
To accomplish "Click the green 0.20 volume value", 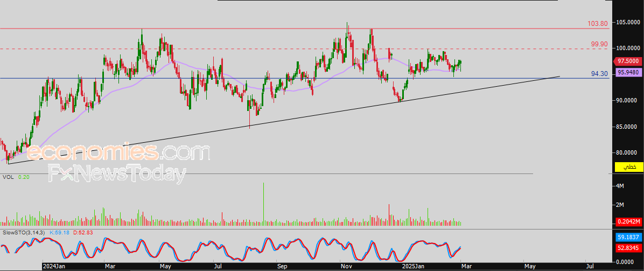I will (x=23, y=177).
